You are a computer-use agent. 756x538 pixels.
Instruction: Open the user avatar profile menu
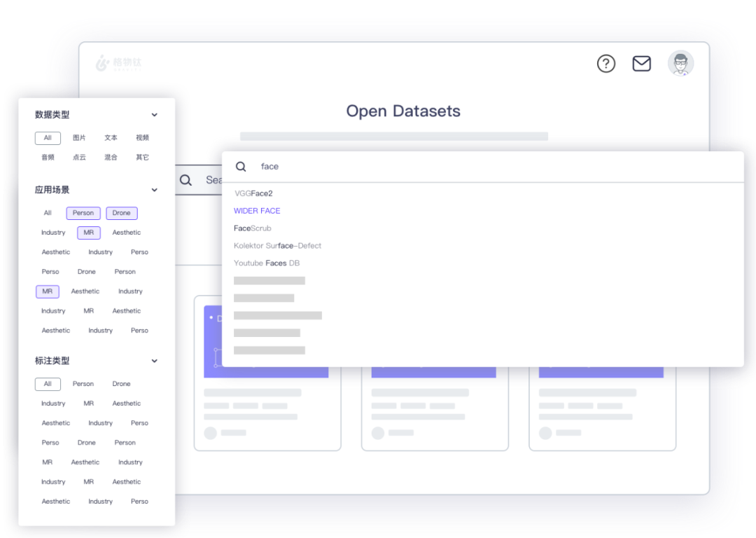pyautogui.click(x=680, y=64)
